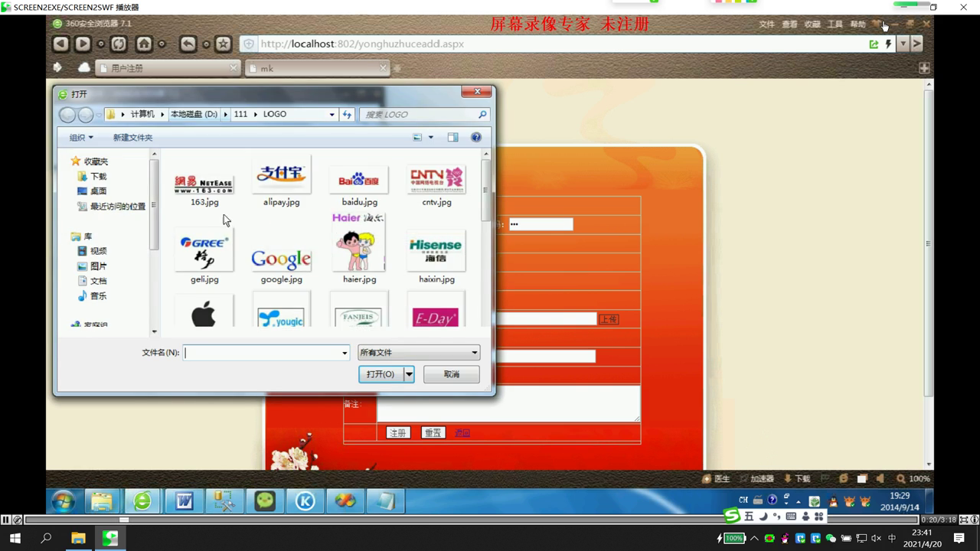Open the browser home page icon
The image size is (980, 551).
(x=144, y=44)
